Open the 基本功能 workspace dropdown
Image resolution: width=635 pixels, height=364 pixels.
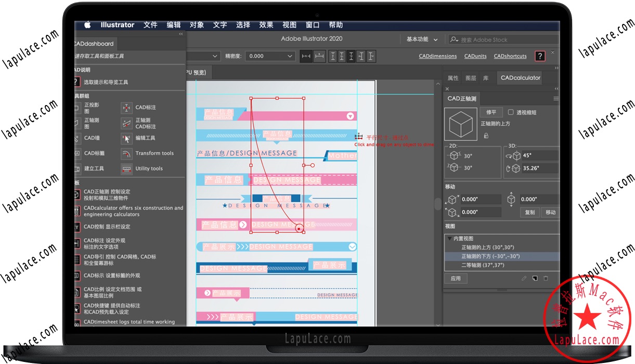(x=421, y=39)
